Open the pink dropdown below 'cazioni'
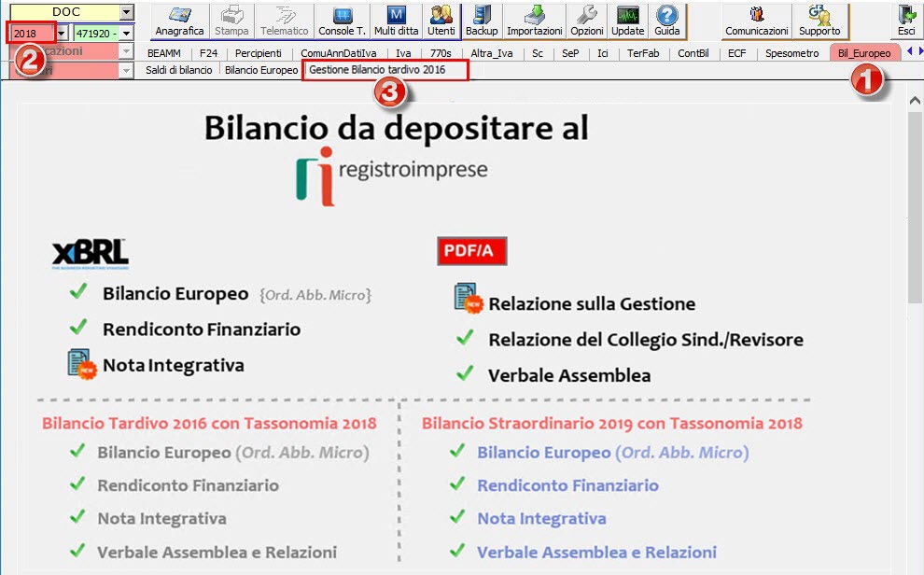The width and height of the screenshot is (924, 575). [126, 71]
